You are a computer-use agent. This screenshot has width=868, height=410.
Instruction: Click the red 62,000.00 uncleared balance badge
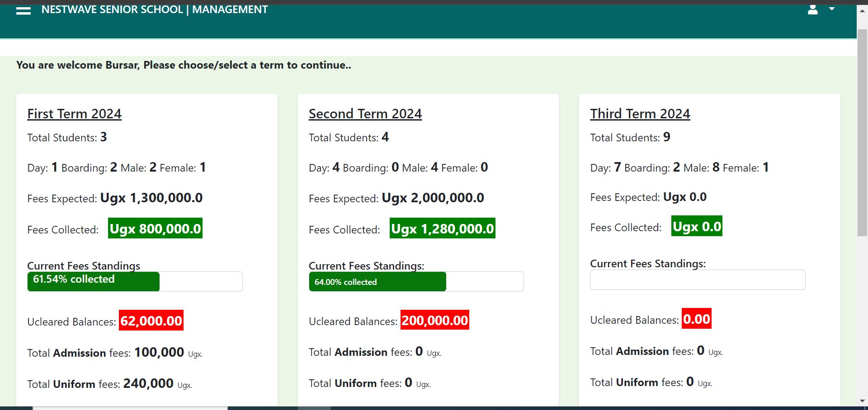151,321
